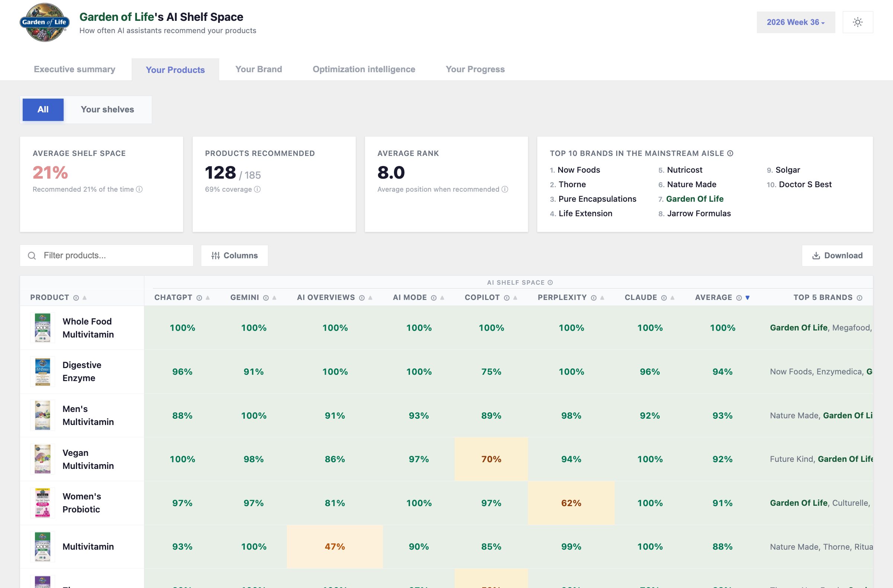Click info icon in Perplexity column header
This screenshot has height=588, width=893.
click(593, 298)
